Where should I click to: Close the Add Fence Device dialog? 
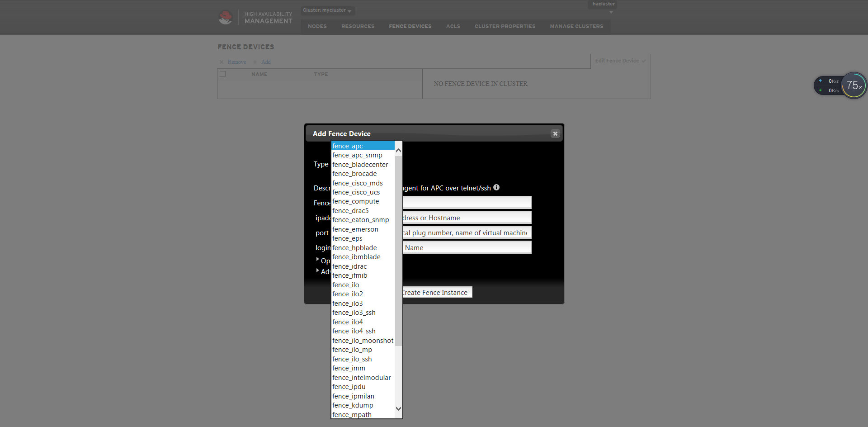[555, 134]
